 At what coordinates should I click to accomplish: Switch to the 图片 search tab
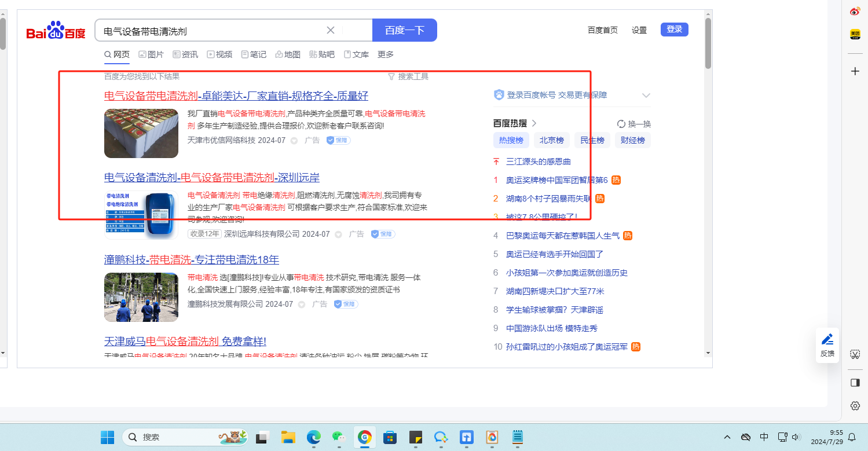(151, 54)
